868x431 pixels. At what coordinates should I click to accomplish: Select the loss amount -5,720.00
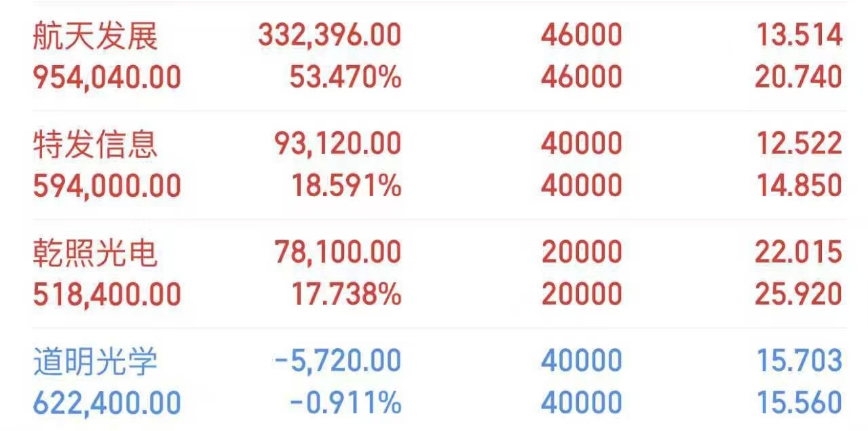point(337,362)
